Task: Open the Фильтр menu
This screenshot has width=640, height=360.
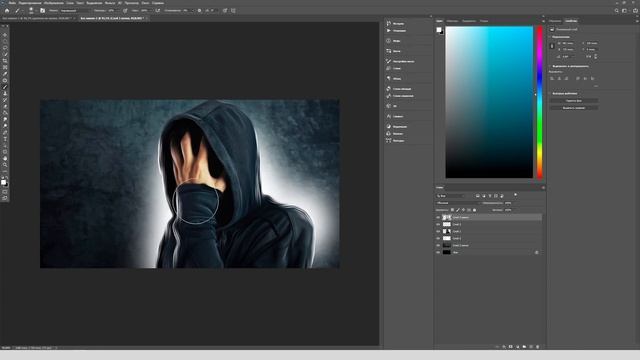Action: click(x=110, y=2)
